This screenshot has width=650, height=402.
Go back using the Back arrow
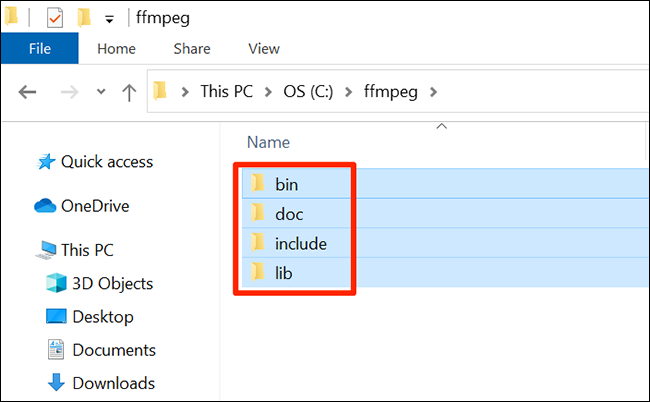28,91
